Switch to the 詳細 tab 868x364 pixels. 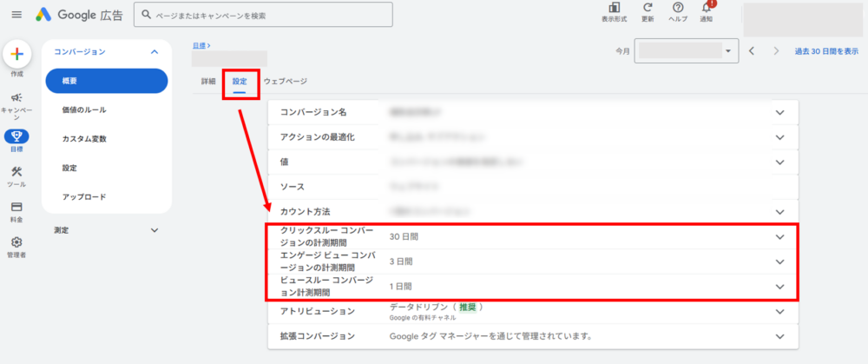click(208, 82)
